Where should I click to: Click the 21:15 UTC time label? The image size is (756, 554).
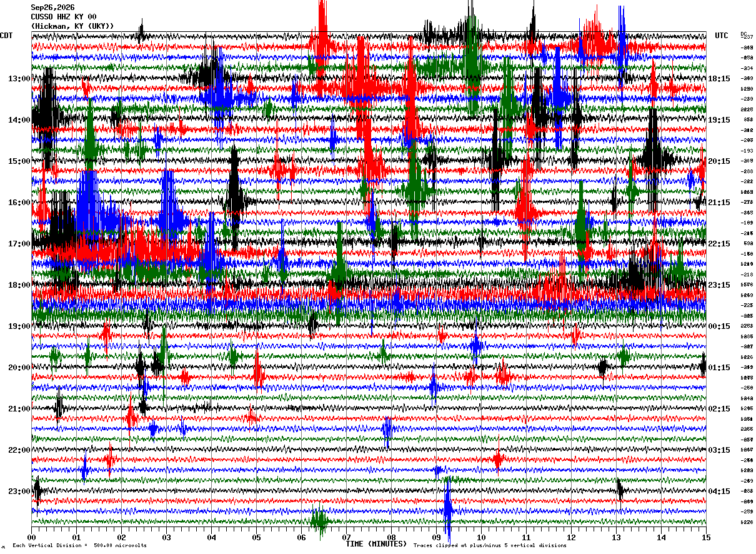click(x=719, y=203)
